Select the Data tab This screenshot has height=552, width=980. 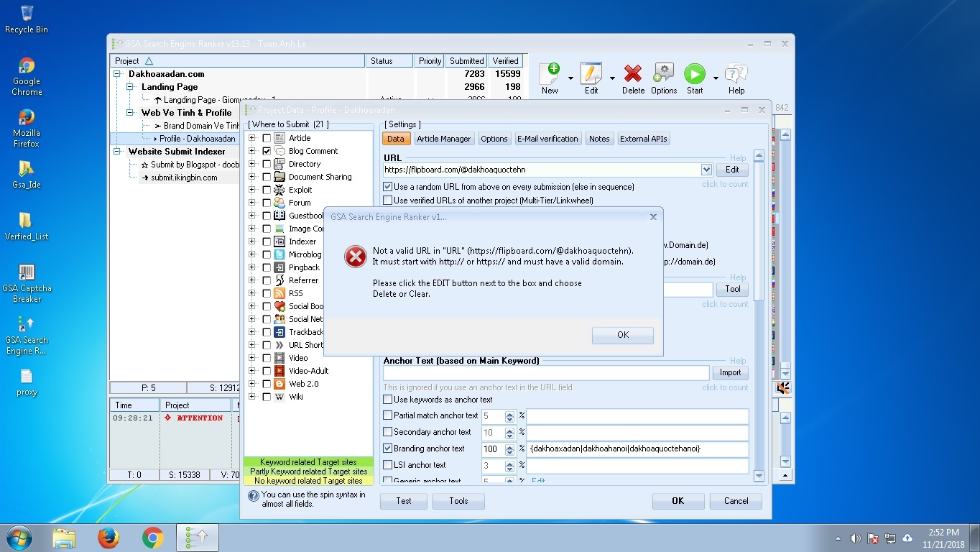(x=396, y=139)
